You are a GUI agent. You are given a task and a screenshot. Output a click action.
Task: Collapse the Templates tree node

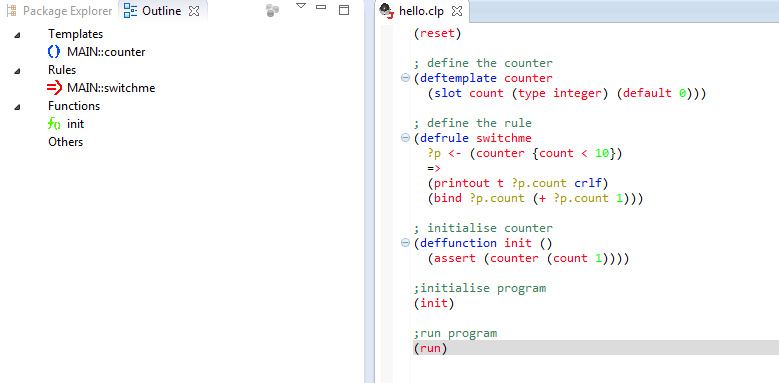(17, 35)
